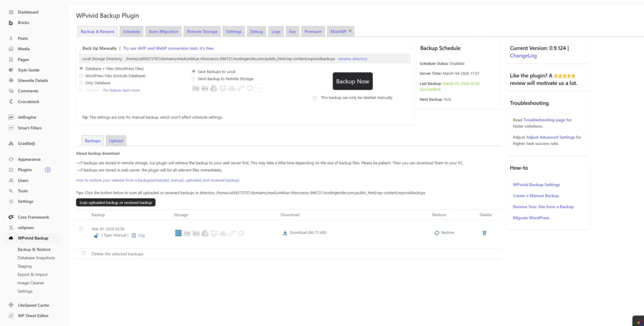The image size is (644, 326).
Task: Open Staging in WPvivid submenu
Action: [x=25, y=266]
